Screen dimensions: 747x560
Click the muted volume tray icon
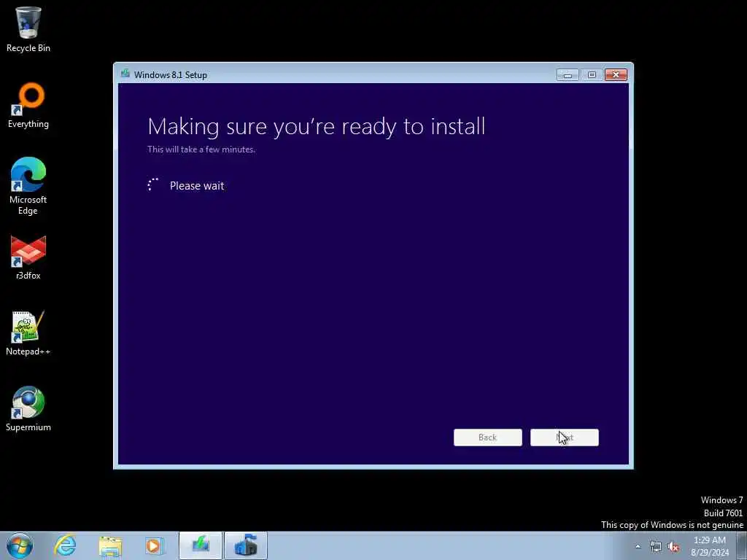(673, 547)
